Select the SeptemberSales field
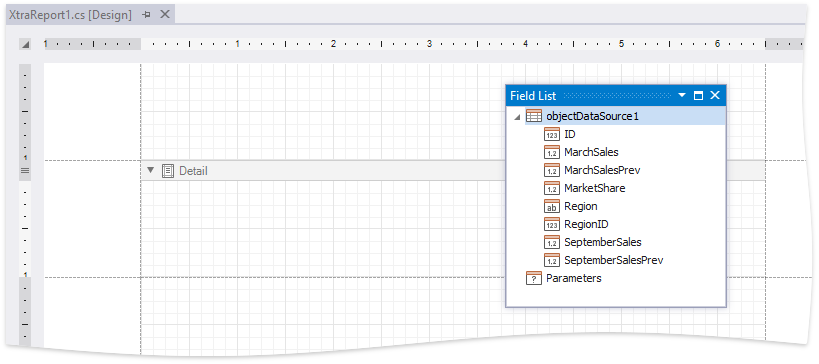The width and height of the screenshot is (819, 364). coord(603,242)
